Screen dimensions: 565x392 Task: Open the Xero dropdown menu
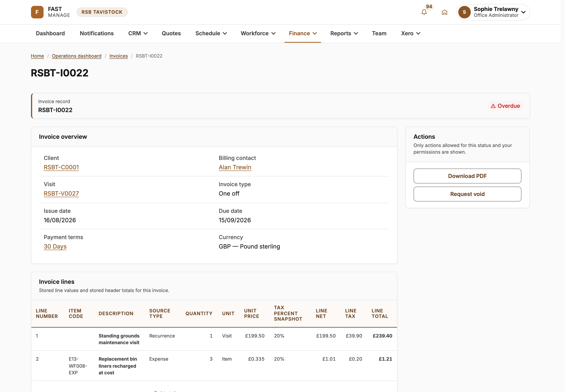(410, 33)
